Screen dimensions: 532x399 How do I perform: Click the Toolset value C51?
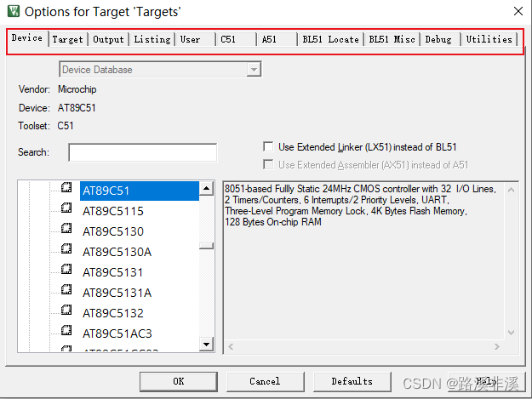click(x=66, y=126)
